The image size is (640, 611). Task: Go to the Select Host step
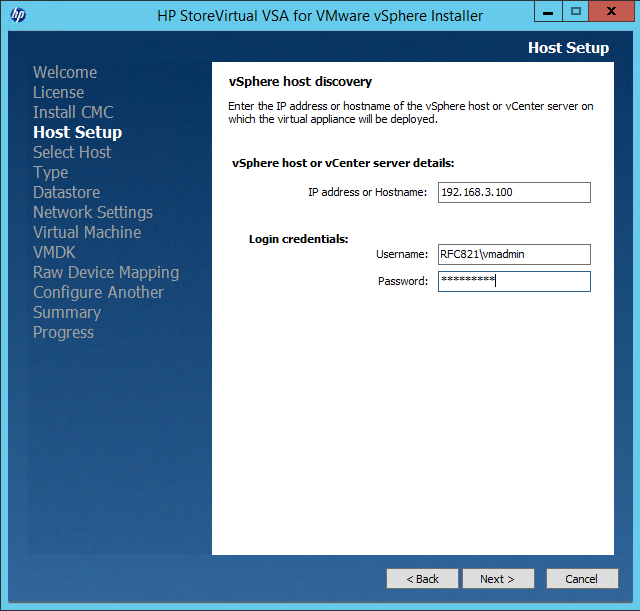click(x=72, y=153)
